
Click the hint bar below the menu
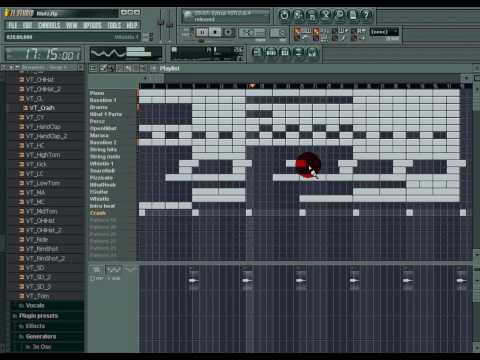(x=72, y=37)
